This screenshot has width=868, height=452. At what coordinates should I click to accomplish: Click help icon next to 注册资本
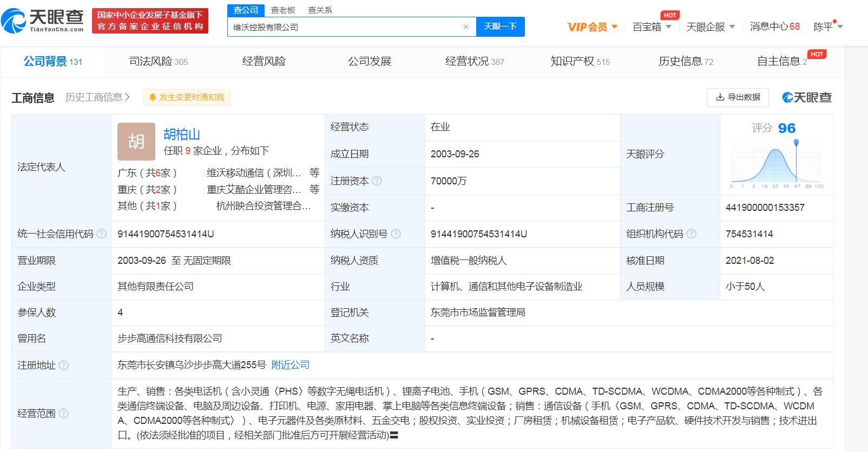click(377, 181)
